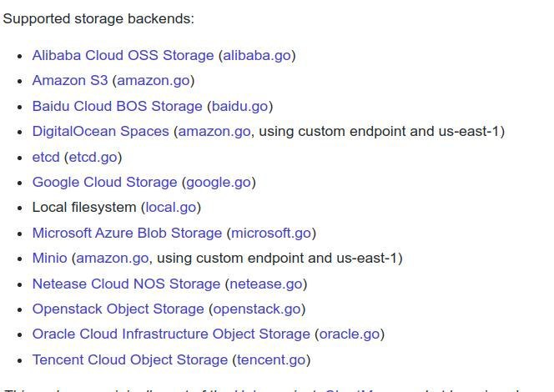Open the Oracle Cloud Infrastructure Object Storage link
This screenshot has height=392, width=554.
point(171,334)
